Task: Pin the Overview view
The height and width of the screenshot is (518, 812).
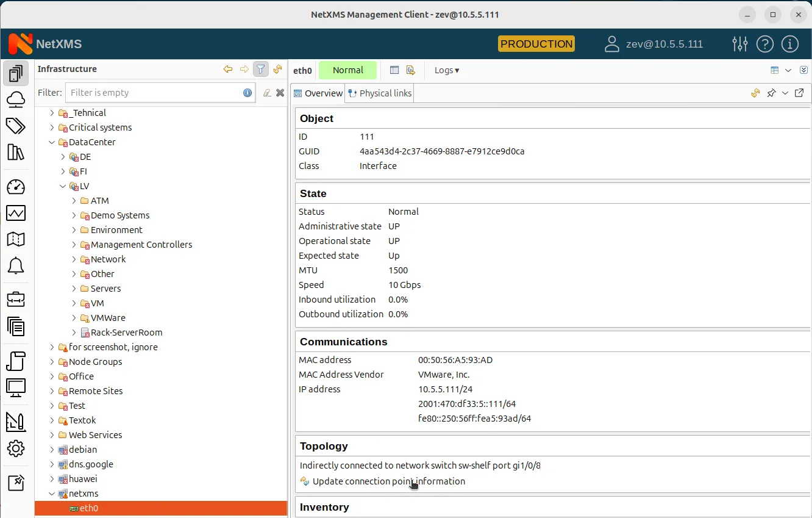Action: point(770,93)
